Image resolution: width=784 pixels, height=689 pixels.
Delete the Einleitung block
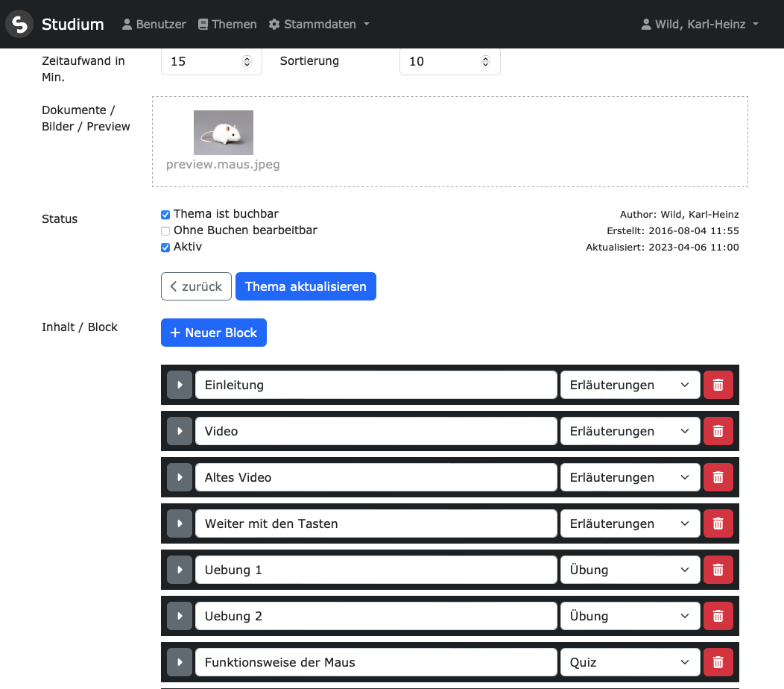point(718,385)
